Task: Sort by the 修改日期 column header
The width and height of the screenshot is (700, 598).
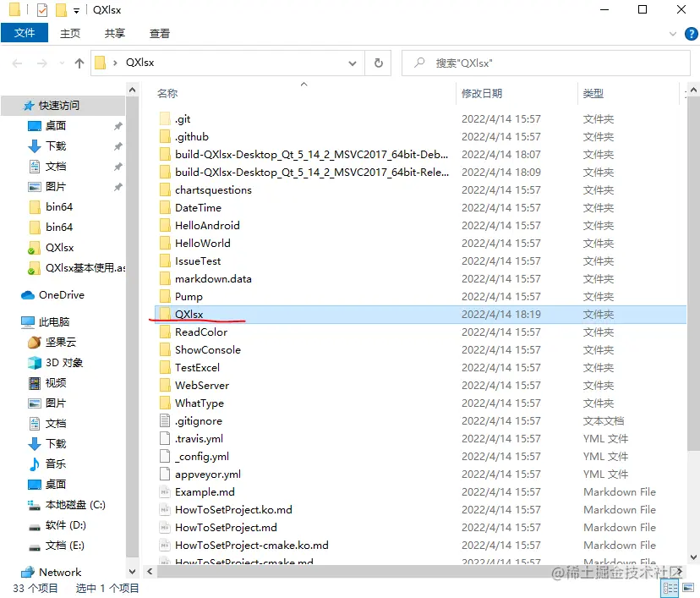Action: [x=482, y=93]
